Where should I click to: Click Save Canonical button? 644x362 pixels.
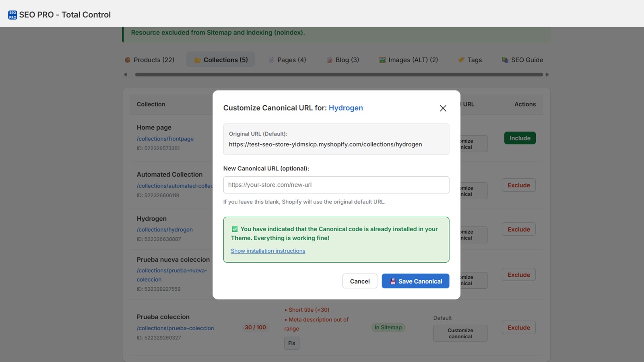[415, 281]
